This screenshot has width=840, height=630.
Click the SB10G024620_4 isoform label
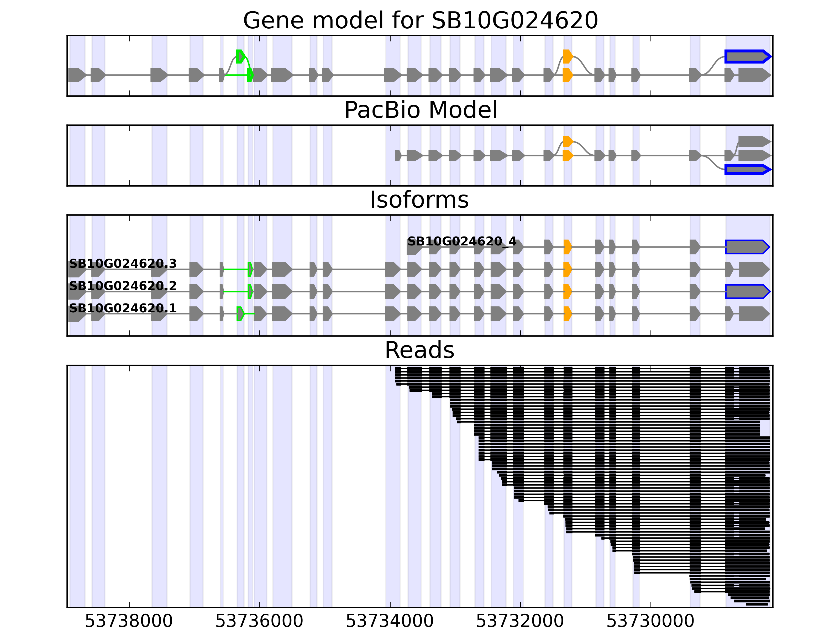pyautogui.click(x=462, y=241)
